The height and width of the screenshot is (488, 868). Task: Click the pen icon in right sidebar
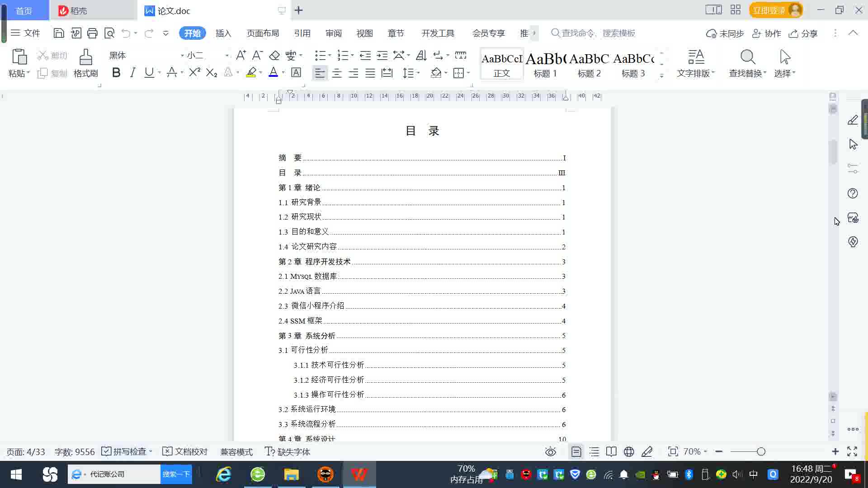coord(853,120)
